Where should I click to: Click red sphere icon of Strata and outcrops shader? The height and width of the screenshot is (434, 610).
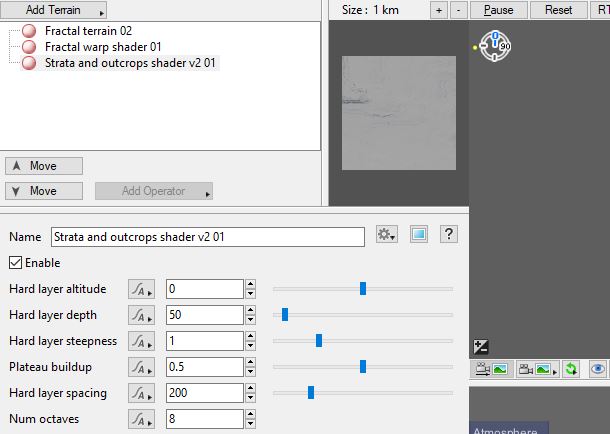29,63
